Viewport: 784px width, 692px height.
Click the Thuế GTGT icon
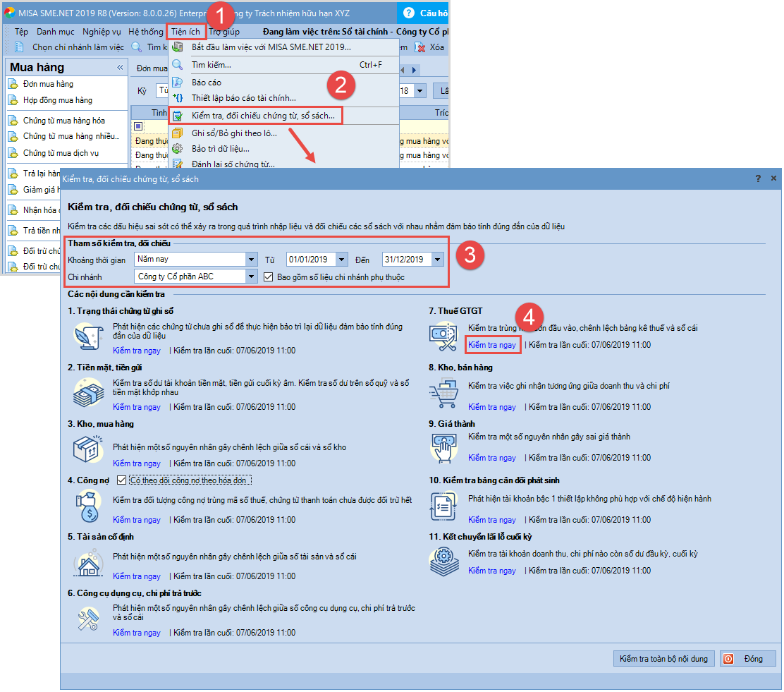click(443, 336)
